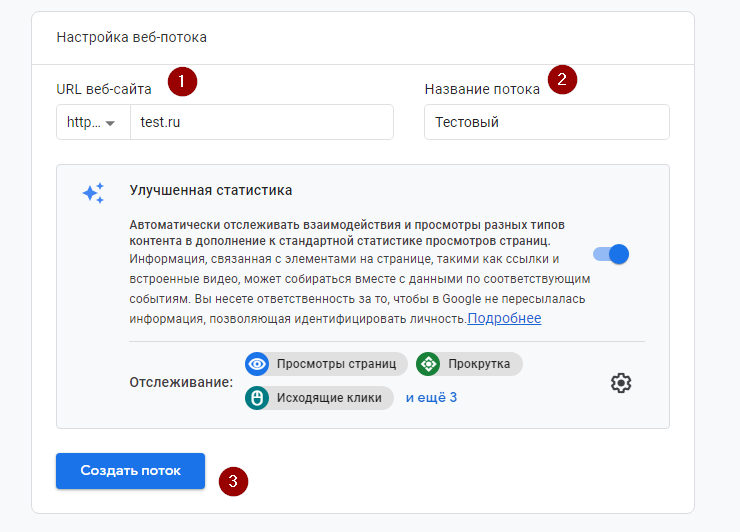Click the Отслеживание label text
This screenshot has width=740, height=532.
[x=181, y=382]
